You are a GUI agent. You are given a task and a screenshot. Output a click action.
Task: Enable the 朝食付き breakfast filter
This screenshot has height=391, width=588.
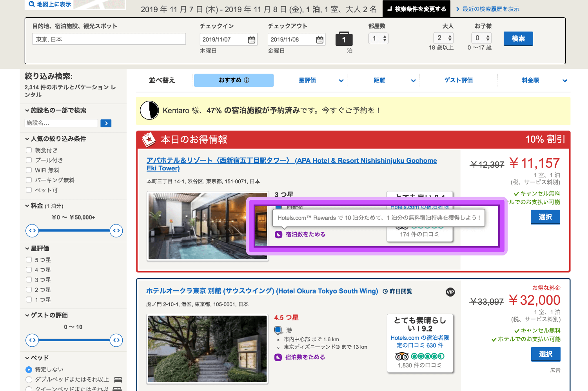pos(29,150)
